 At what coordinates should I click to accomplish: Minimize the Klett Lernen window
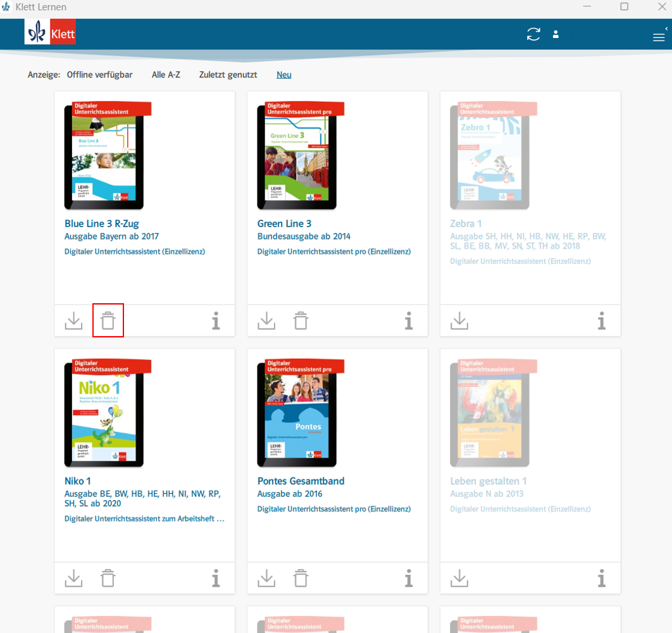tap(587, 6)
